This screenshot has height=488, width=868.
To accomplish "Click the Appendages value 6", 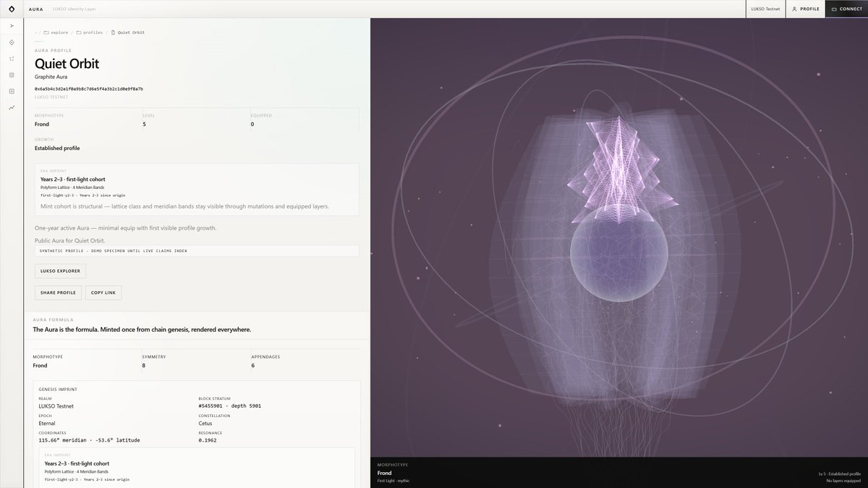I will 253,366.
